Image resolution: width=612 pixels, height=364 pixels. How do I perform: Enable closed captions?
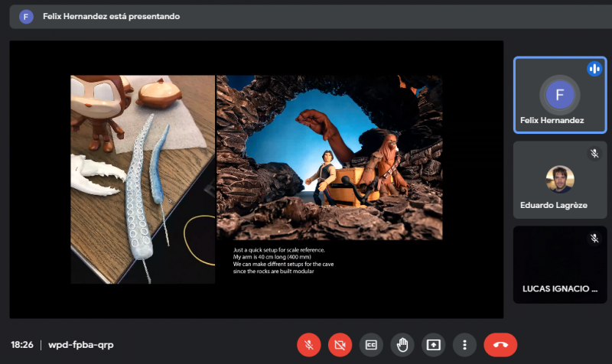tap(371, 344)
